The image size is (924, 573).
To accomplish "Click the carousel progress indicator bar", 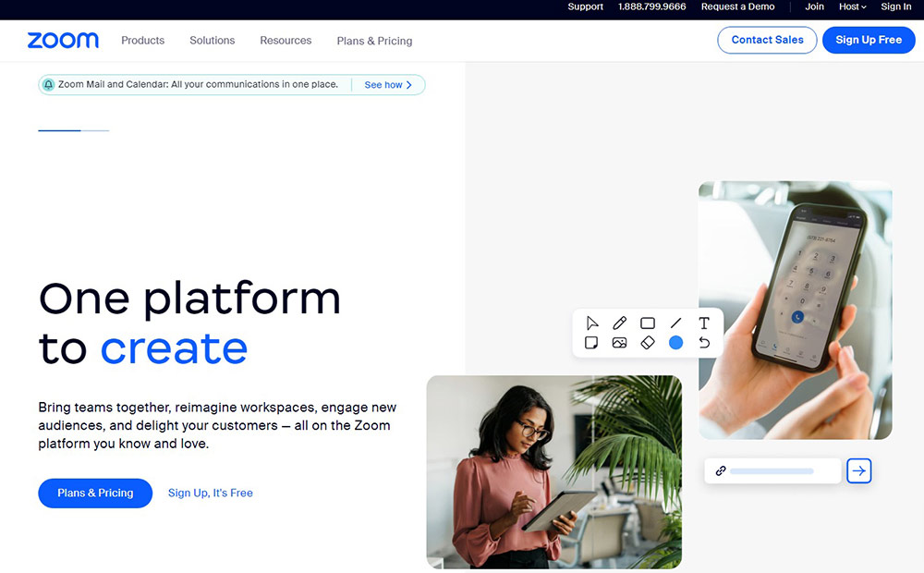I will 74,130.
